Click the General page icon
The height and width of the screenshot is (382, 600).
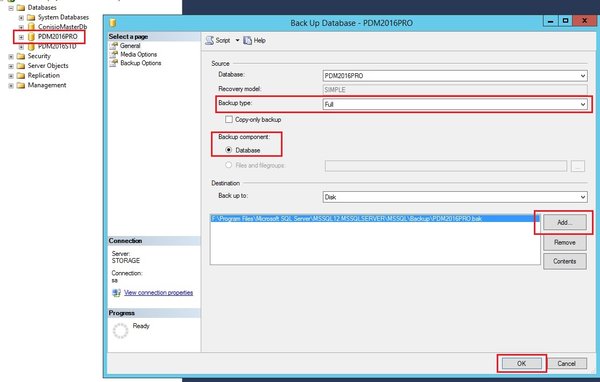(x=114, y=46)
